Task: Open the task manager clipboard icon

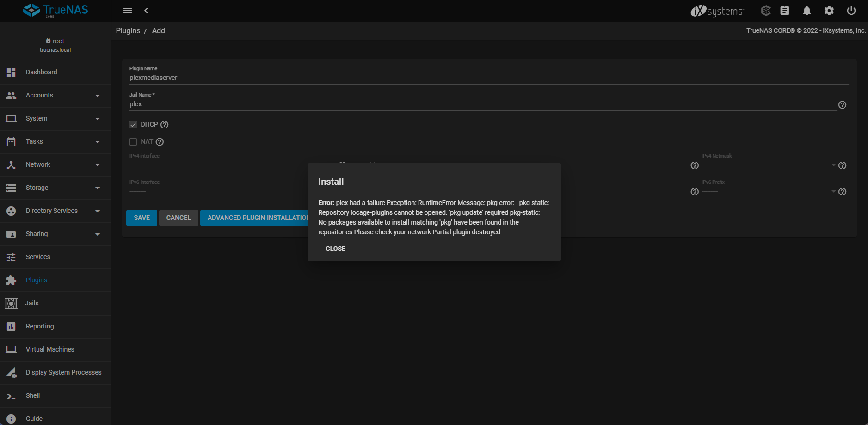Action: (784, 11)
